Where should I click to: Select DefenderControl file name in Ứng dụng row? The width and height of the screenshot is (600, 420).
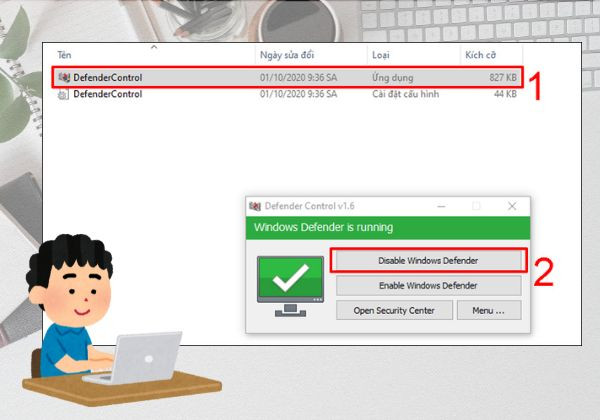108,78
